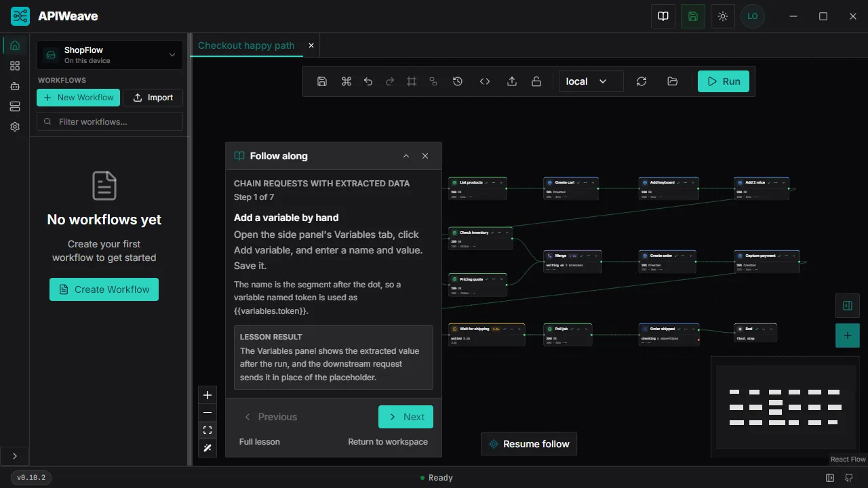The width and height of the screenshot is (868, 488).
Task: Open the React Flow attribution link
Action: tap(848, 459)
